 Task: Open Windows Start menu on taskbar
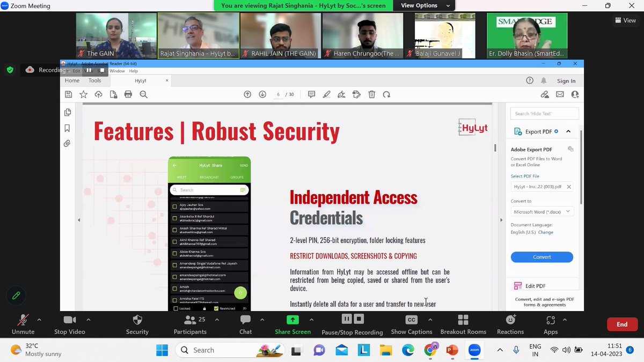click(x=162, y=350)
